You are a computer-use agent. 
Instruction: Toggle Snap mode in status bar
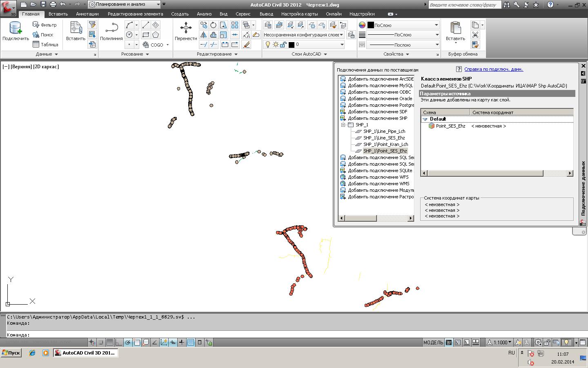[101, 343]
